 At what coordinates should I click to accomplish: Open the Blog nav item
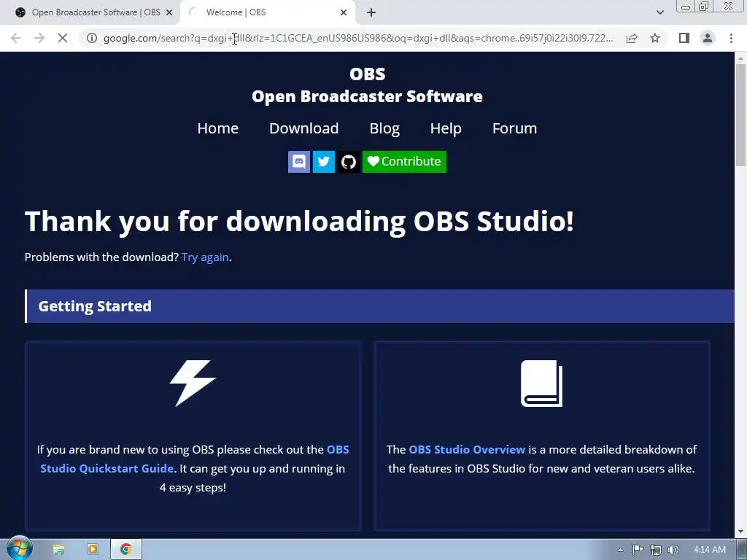coord(384,128)
